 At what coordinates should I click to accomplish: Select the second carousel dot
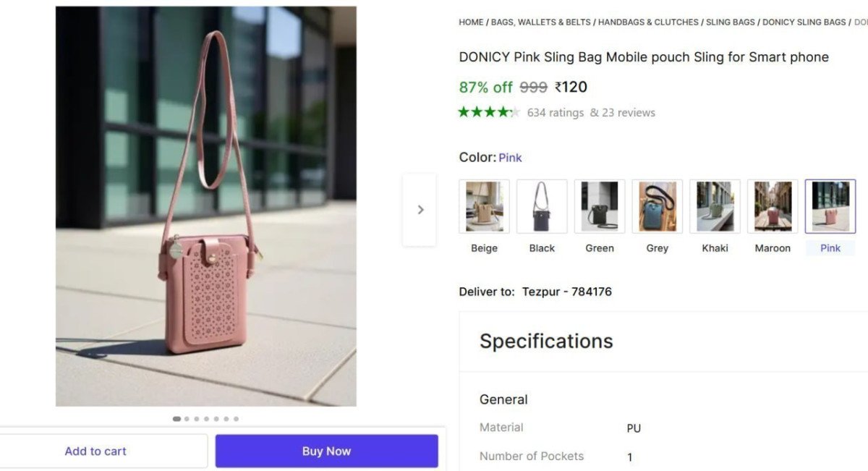pyautogui.click(x=186, y=418)
